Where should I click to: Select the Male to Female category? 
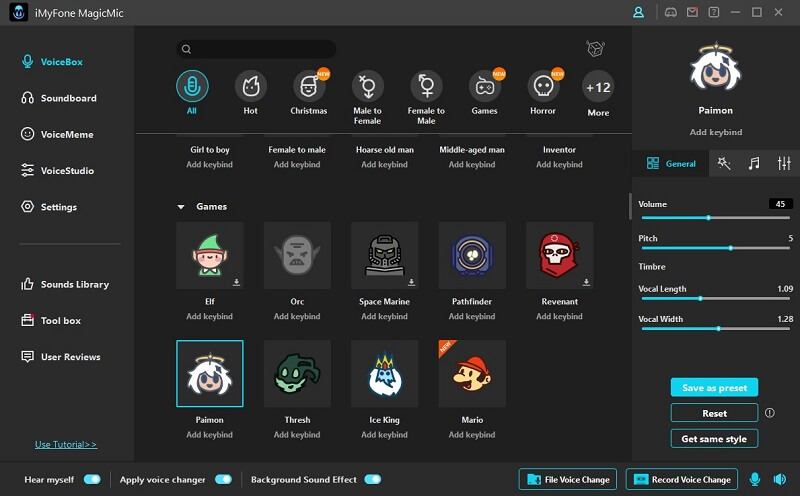click(367, 86)
